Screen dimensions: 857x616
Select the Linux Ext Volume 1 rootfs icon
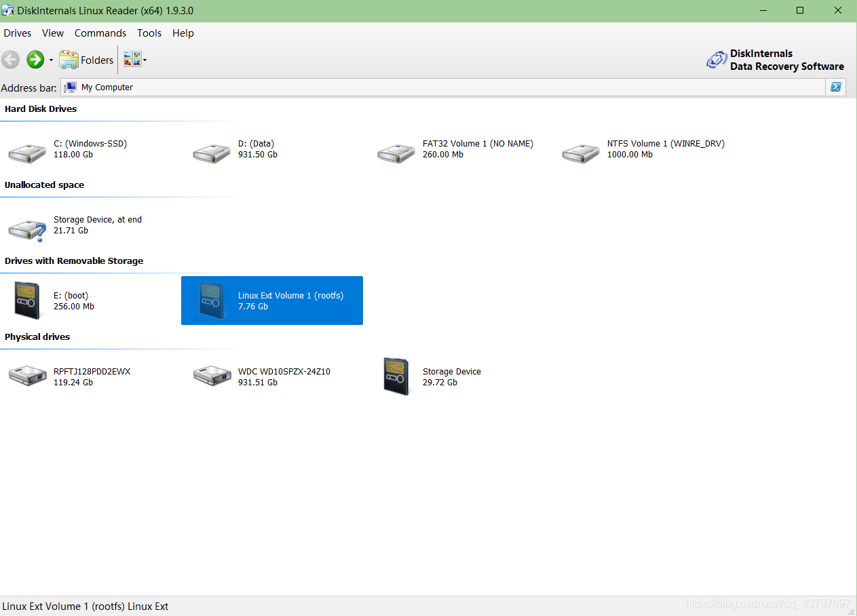[212, 301]
